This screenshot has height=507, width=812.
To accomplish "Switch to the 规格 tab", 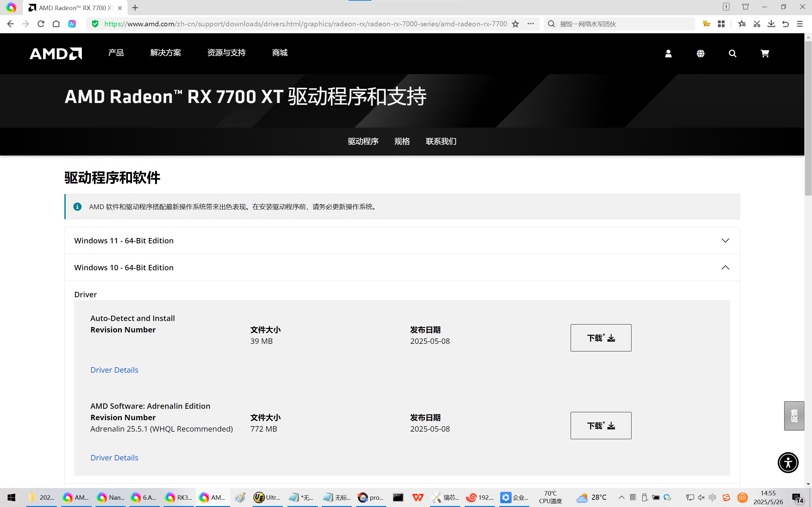I will coord(402,141).
